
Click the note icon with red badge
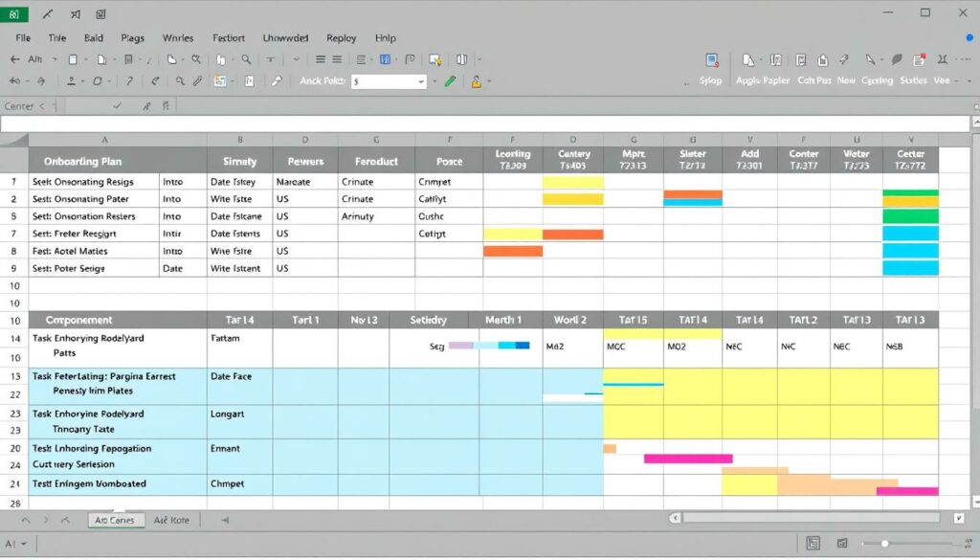[x=920, y=60]
